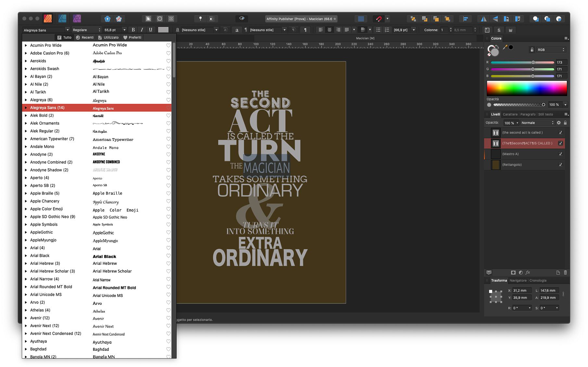The height and width of the screenshot is (367, 588).
Task: Switch to the Carattere tab
Action: (510, 114)
